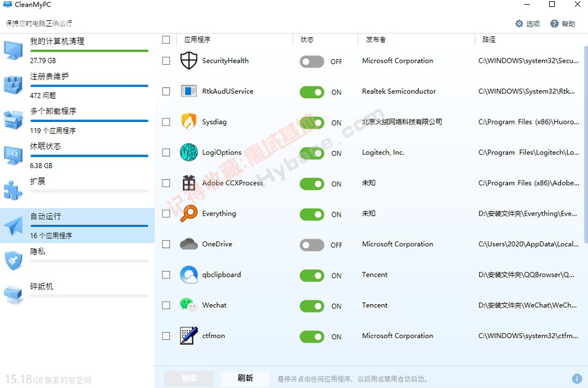
Task: Disable Everything autorun switch
Action: (312, 214)
